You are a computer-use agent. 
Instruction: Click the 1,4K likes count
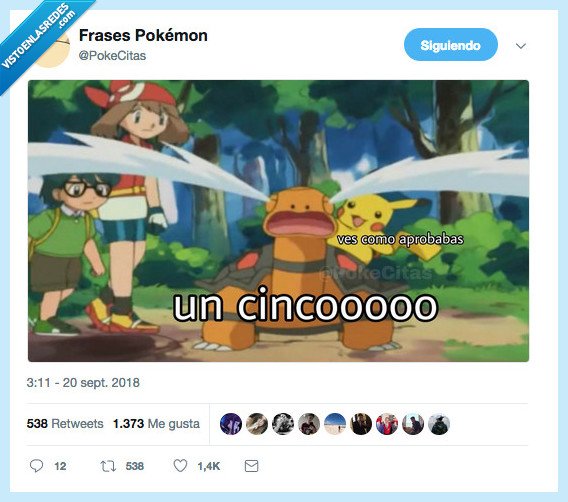(x=209, y=466)
